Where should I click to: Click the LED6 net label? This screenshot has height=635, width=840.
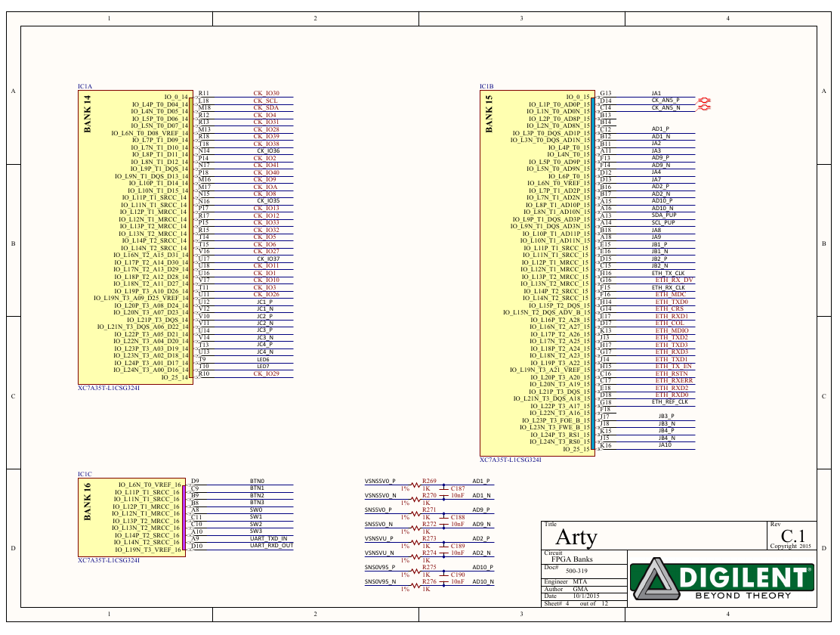[263, 360]
